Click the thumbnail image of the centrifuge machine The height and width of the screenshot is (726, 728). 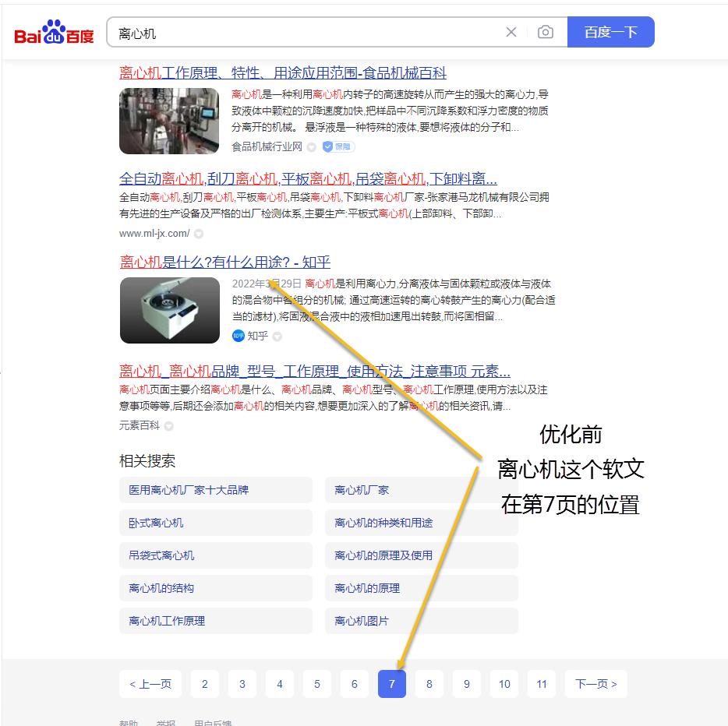click(169, 310)
